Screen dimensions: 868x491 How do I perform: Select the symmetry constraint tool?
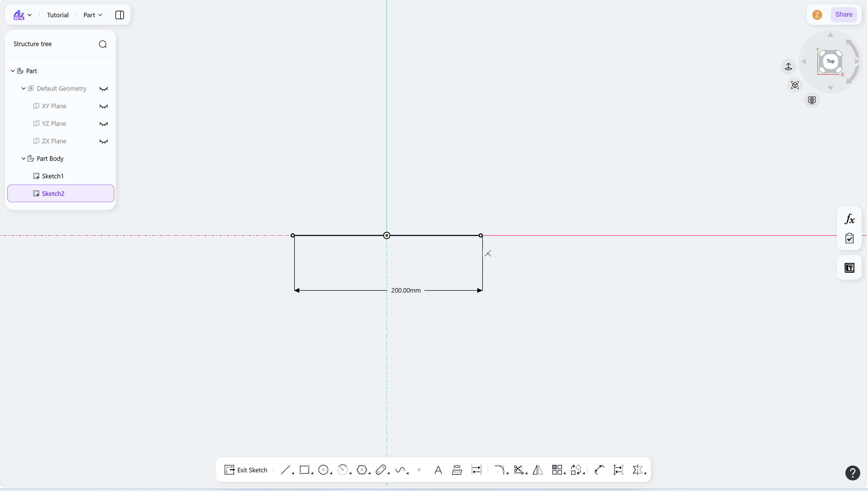tap(637, 470)
